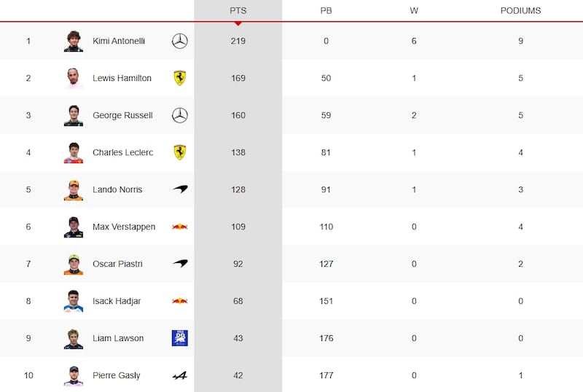Click the red sort arrow under PTS

(x=238, y=24)
